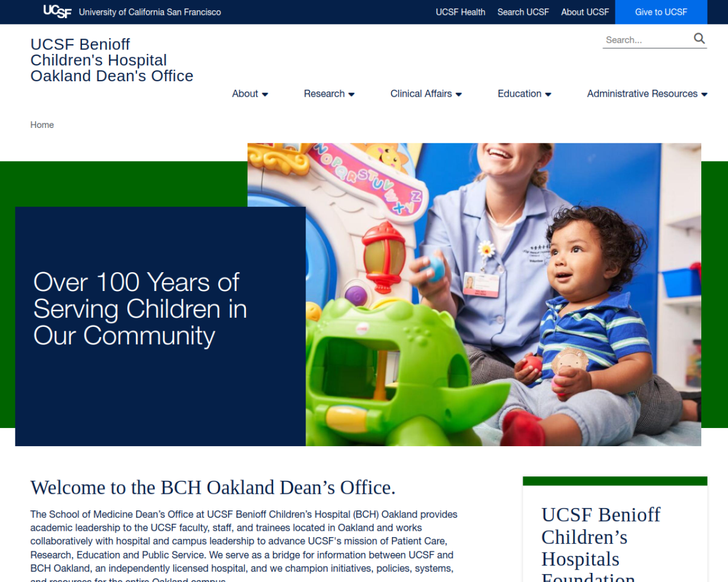Click the Home breadcrumb
Viewport: 728px width, 582px height.
click(42, 125)
